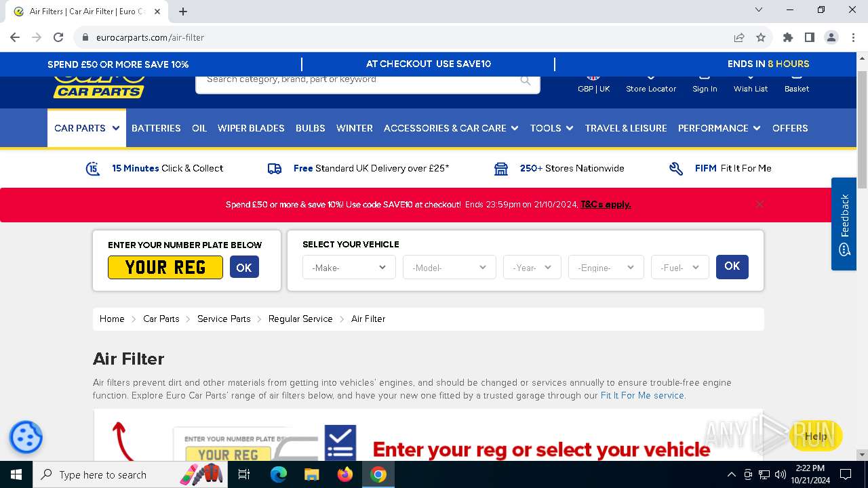Click the search magnifier icon
The width and height of the screenshot is (868, 488).
[526, 80]
